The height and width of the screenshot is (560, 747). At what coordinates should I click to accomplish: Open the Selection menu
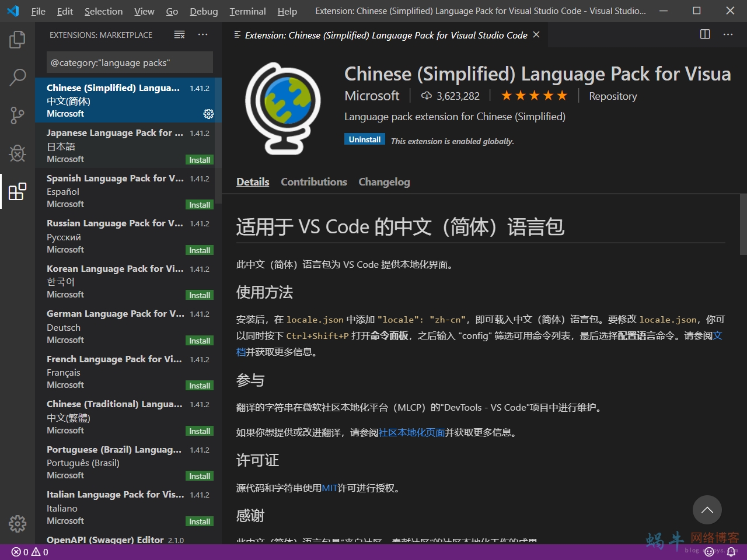[x=103, y=11]
